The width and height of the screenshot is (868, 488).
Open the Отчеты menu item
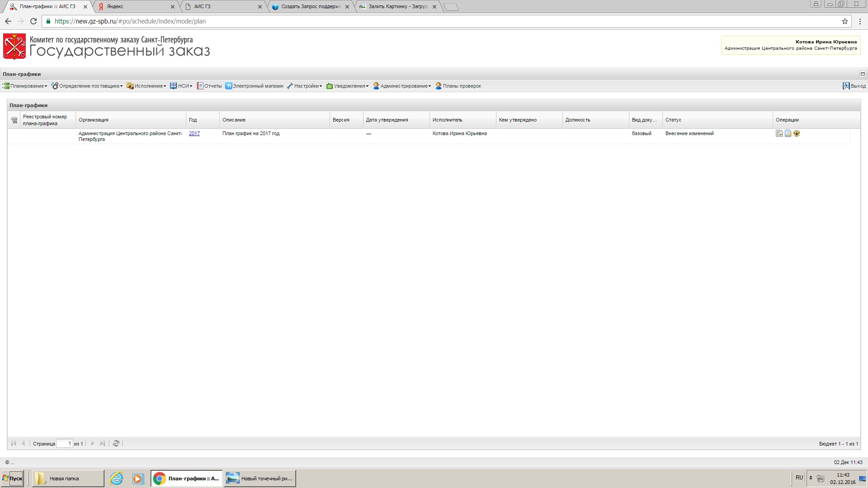[x=209, y=86]
